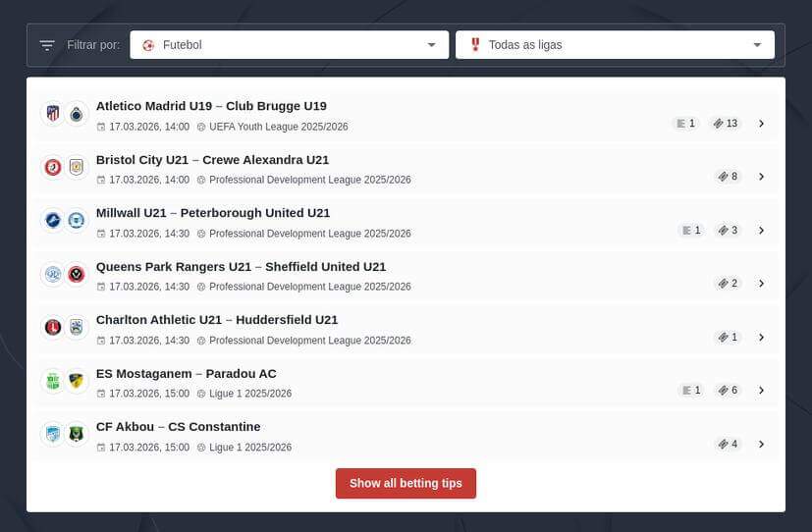The width and height of the screenshot is (812, 532).
Task: Click the 13 tips badge for Atletico Madrid match
Action: pyautogui.click(x=727, y=124)
